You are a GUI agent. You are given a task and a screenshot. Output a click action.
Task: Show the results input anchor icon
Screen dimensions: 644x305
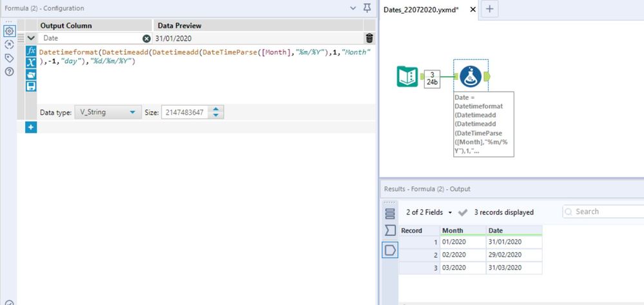390,231
